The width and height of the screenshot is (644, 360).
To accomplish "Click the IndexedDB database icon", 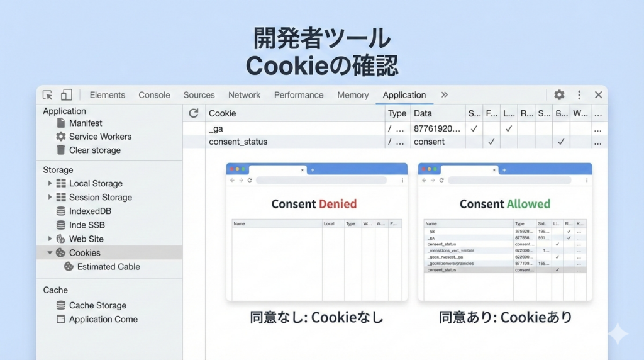I will [61, 211].
